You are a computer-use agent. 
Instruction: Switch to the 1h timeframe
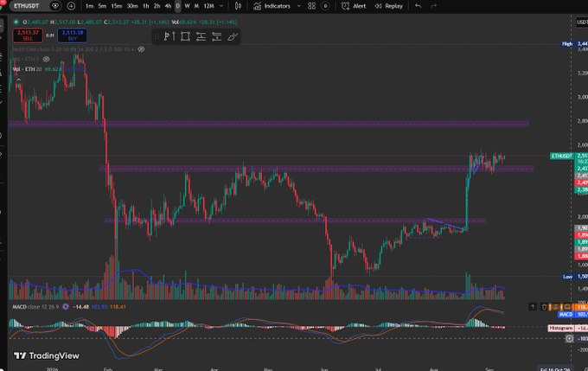[x=146, y=6]
